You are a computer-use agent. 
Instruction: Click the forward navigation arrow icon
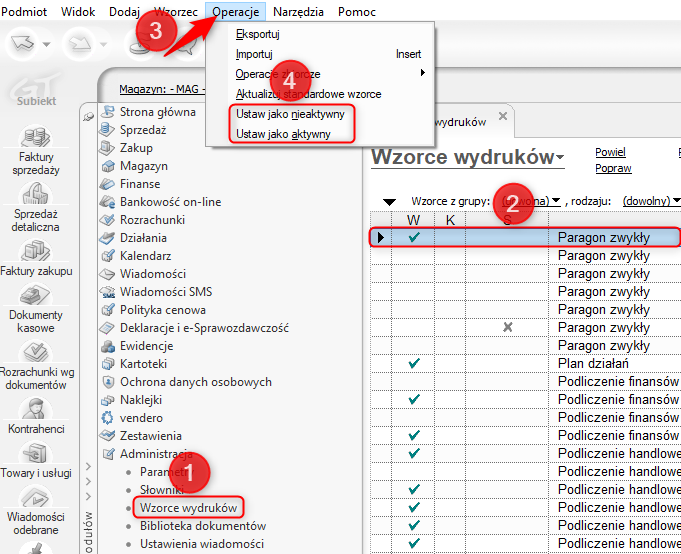[x=80, y=43]
